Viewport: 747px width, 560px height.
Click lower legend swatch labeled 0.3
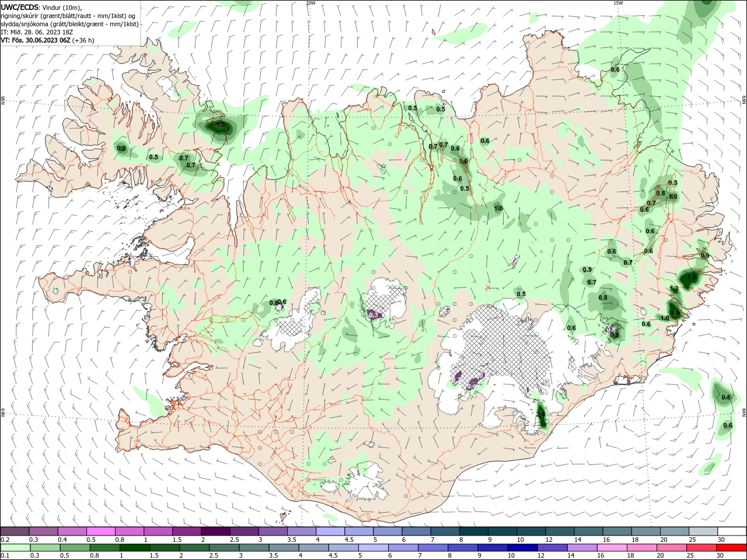click(x=45, y=548)
